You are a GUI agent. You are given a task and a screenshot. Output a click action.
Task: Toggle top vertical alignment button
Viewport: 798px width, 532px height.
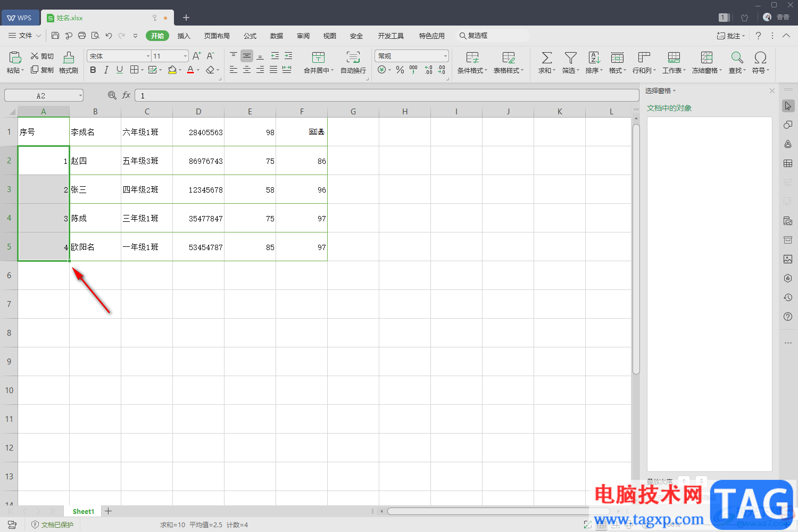pyautogui.click(x=234, y=56)
